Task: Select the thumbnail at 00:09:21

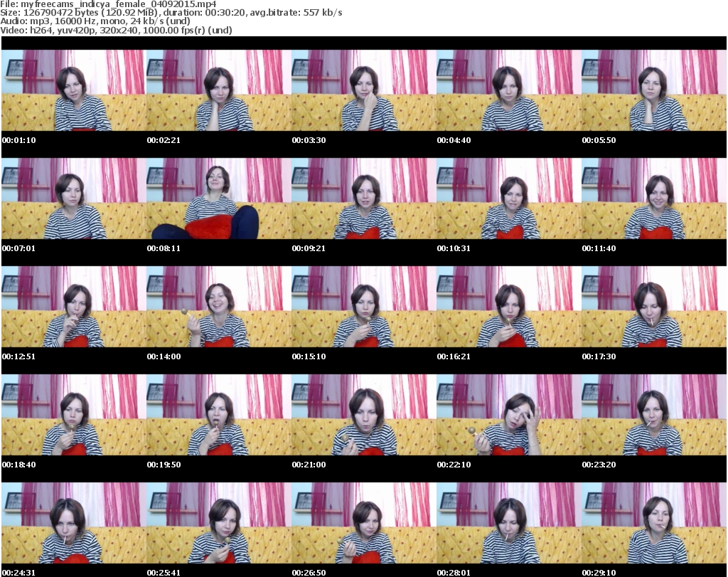Action: point(364,198)
